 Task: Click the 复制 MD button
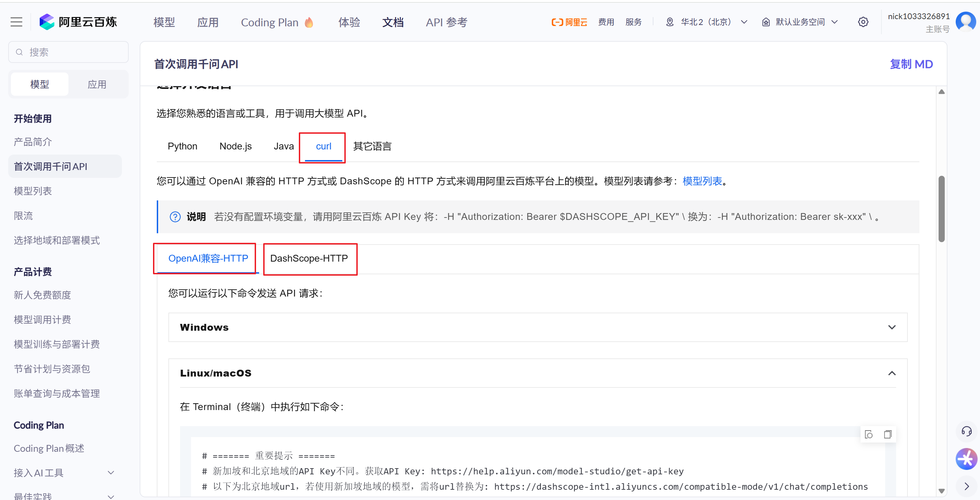(x=911, y=64)
